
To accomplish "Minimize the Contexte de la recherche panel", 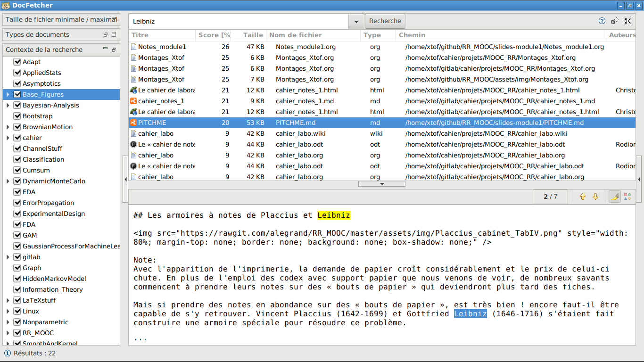I will (x=106, y=49).
